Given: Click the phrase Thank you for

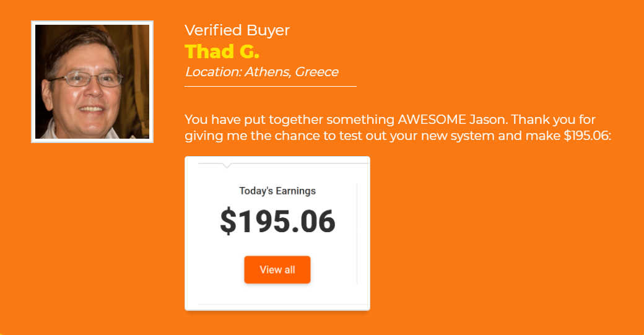Looking at the screenshot, I should [x=553, y=120].
